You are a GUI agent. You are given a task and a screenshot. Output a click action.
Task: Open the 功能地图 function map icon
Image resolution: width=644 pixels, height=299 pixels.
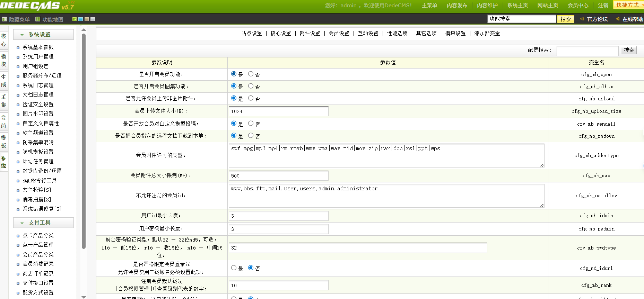tap(38, 19)
